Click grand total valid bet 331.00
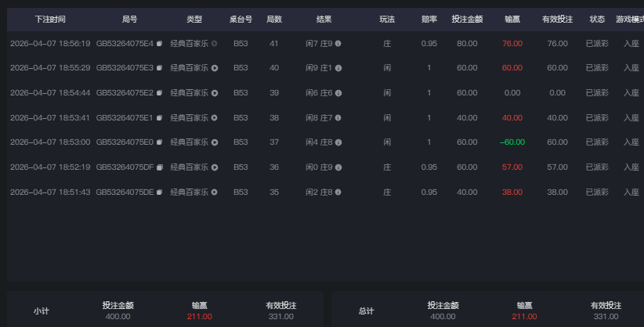The width and height of the screenshot is (644, 327). 606,317
